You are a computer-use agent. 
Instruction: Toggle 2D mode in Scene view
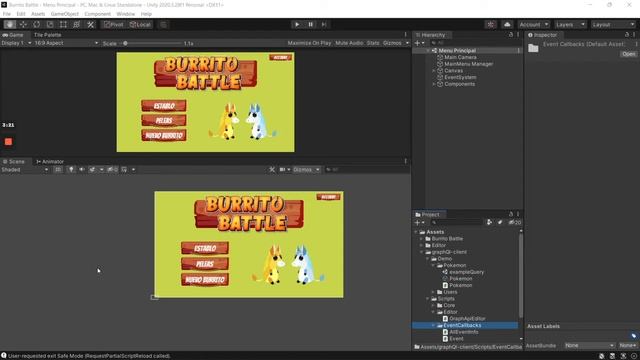pos(58,169)
